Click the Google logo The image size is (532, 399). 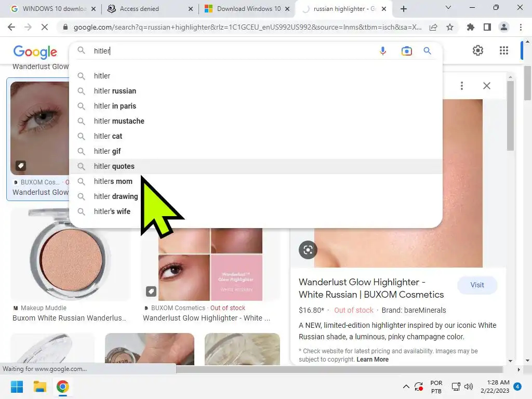35,52
